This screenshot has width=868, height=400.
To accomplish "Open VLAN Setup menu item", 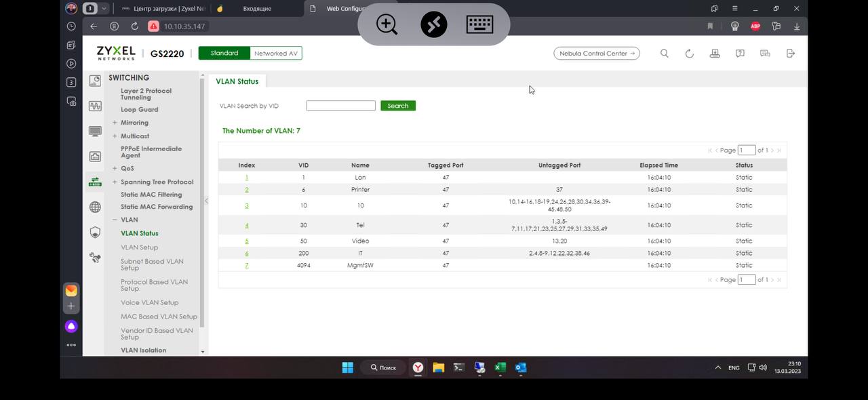I will pos(139,247).
